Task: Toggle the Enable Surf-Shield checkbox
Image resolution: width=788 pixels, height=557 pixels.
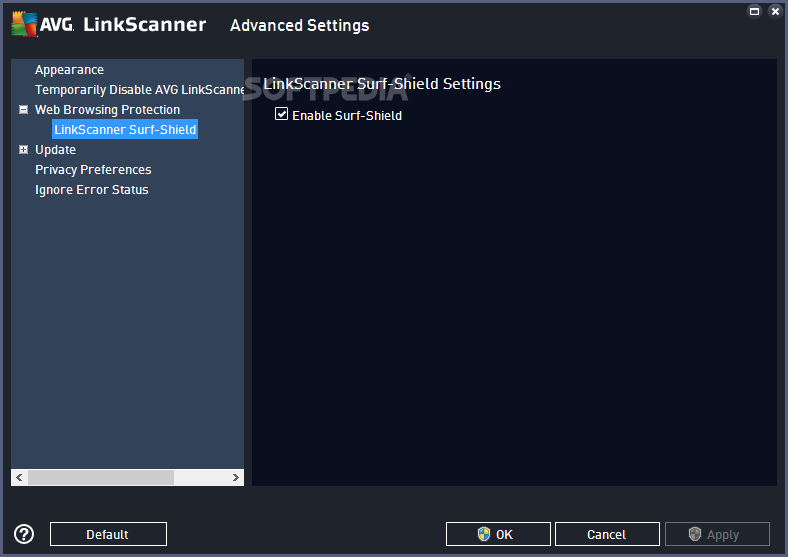Action: (x=281, y=114)
